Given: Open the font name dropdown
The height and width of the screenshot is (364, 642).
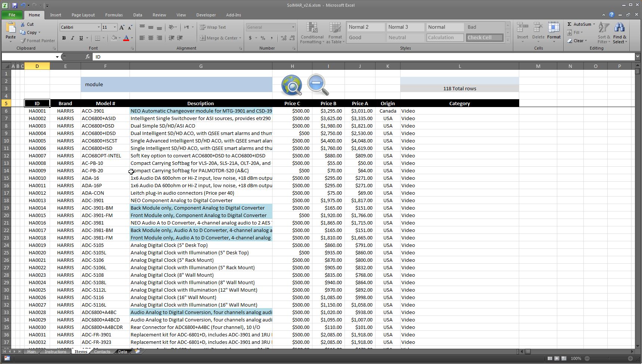Looking at the screenshot, I should coord(99,27).
